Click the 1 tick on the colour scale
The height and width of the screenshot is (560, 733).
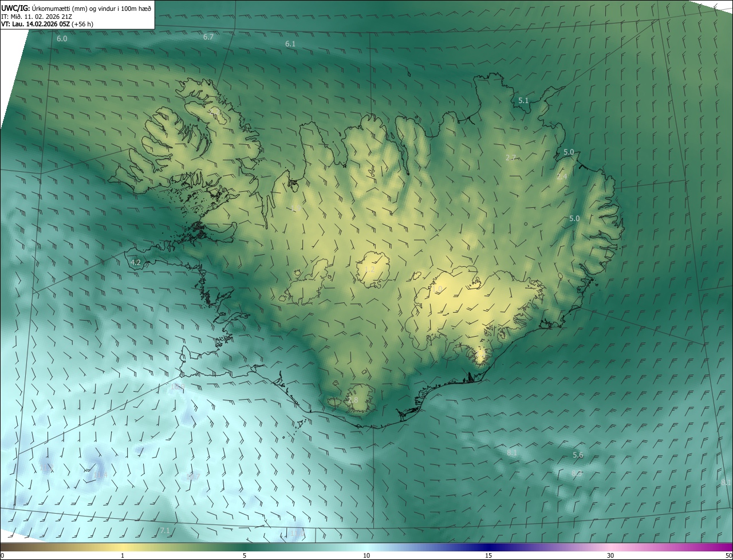click(123, 555)
